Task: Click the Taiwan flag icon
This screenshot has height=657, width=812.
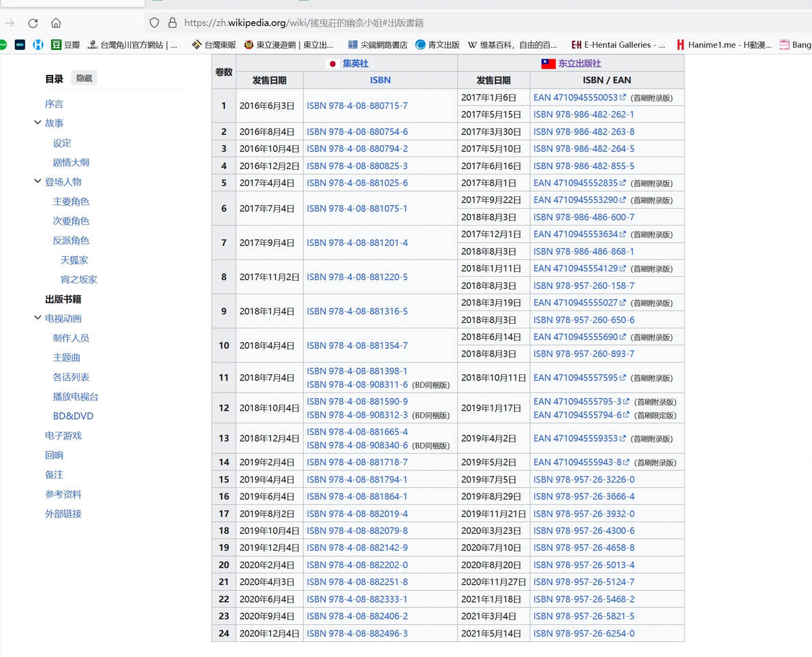Action: click(x=548, y=64)
